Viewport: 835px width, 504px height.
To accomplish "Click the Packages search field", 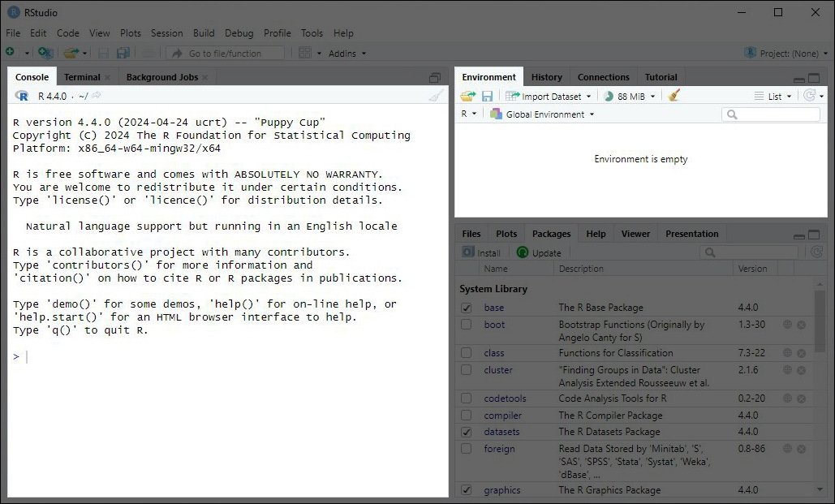I will [x=749, y=252].
